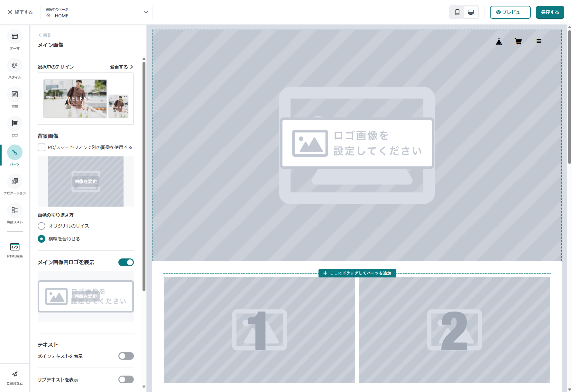Open the hamburger menu in preview header
This screenshot has height=392, width=572.
click(x=539, y=42)
